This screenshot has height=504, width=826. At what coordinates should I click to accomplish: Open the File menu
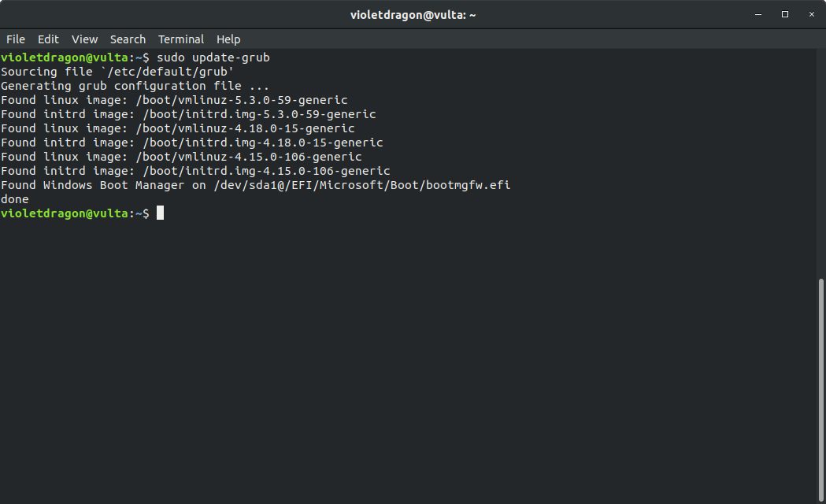[x=15, y=39]
